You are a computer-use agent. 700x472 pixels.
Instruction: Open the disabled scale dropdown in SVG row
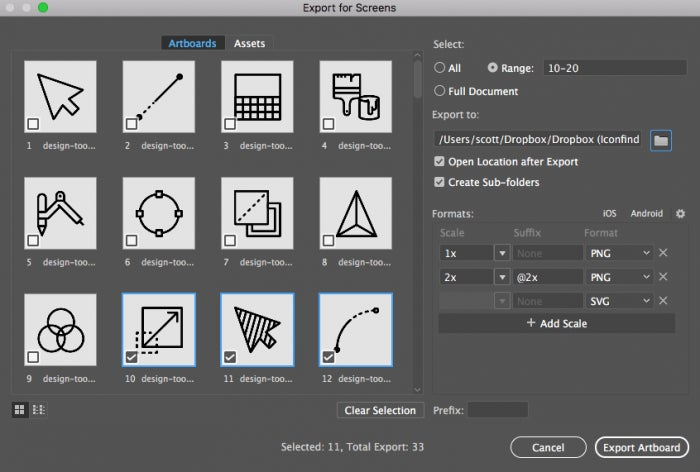click(502, 301)
